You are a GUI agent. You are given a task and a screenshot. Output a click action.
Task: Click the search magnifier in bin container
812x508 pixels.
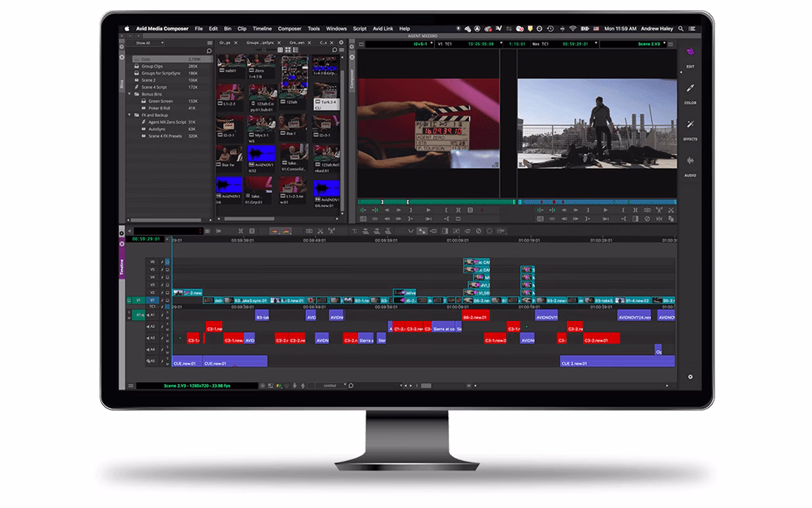pyautogui.click(x=209, y=51)
